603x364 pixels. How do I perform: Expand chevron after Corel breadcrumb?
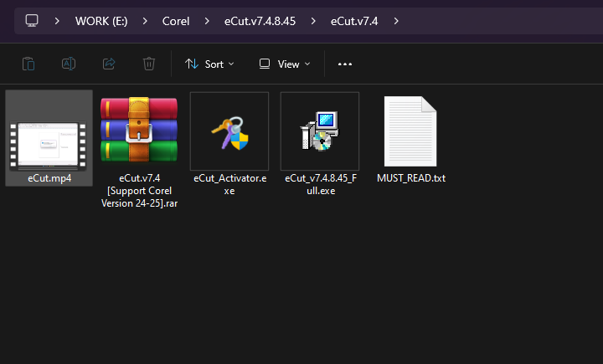click(x=207, y=21)
